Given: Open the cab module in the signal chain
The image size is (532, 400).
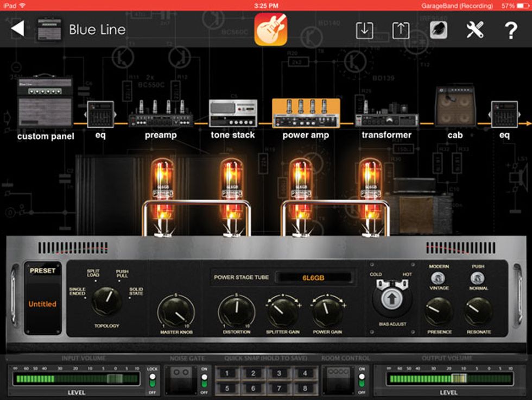Looking at the screenshot, I should 455,109.
